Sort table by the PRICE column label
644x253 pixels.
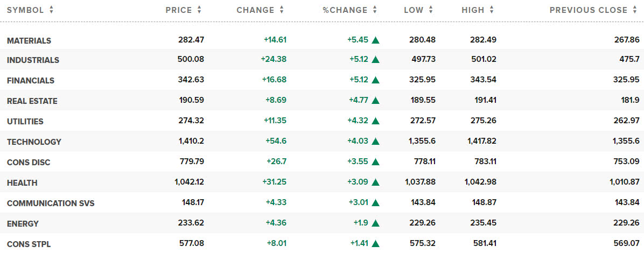[178, 10]
